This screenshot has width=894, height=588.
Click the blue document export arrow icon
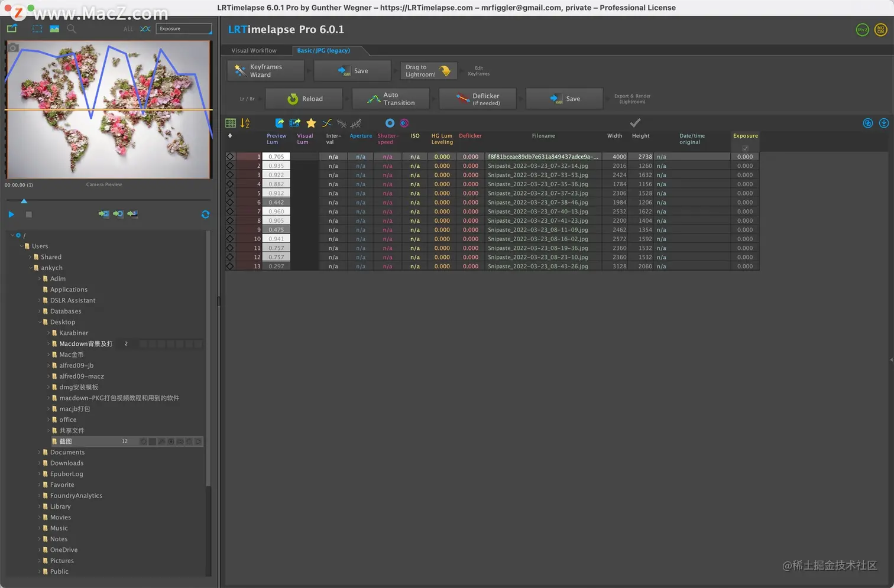(280, 123)
